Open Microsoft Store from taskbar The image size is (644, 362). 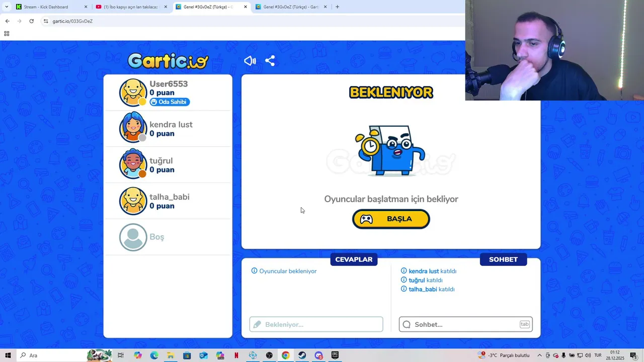pos(187,355)
